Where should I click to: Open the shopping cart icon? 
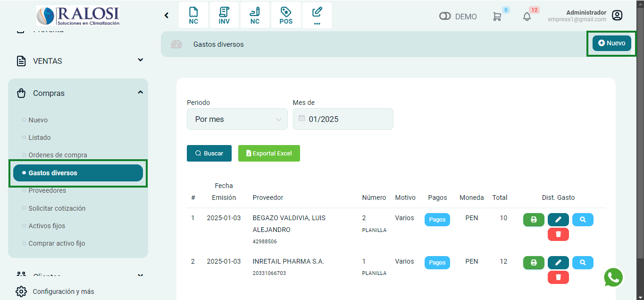(x=497, y=17)
